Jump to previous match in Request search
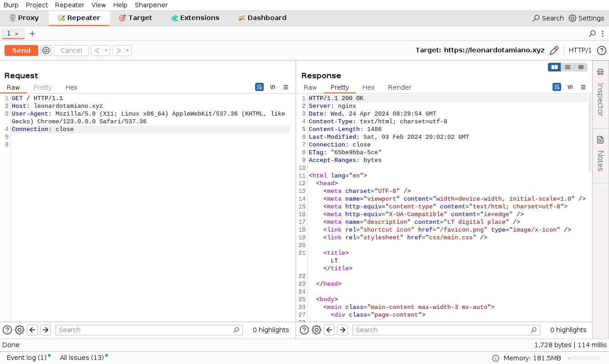 click(32, 330)
